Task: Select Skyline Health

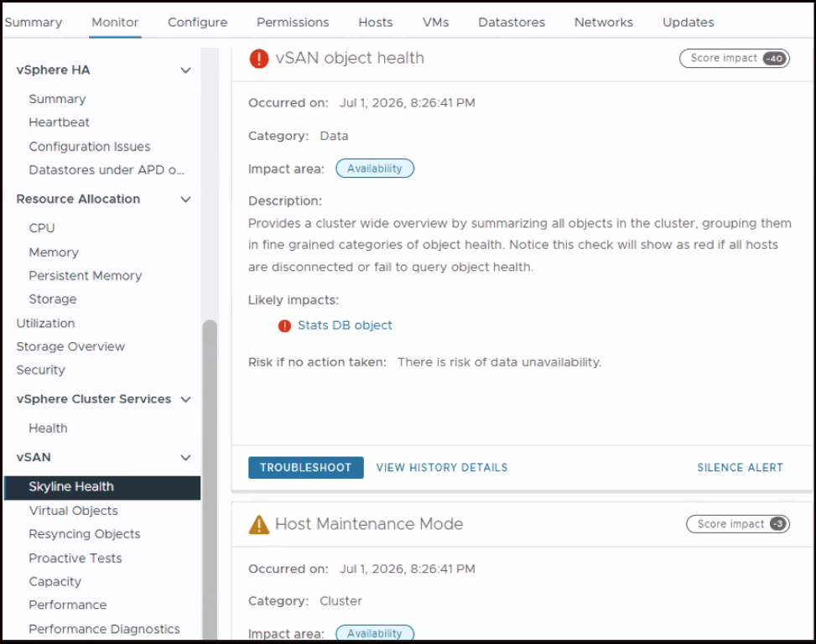Action: [x=102, y=487]
